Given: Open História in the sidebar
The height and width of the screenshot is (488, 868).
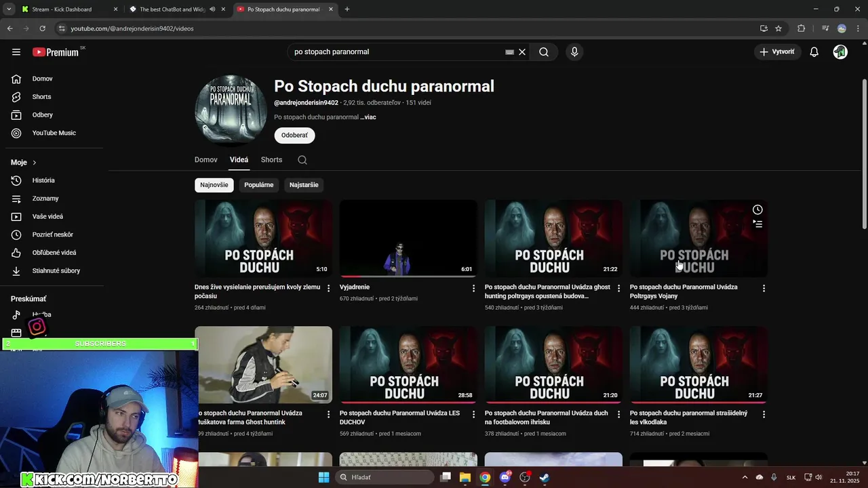Looking at the screenshot, I should 54,180.
